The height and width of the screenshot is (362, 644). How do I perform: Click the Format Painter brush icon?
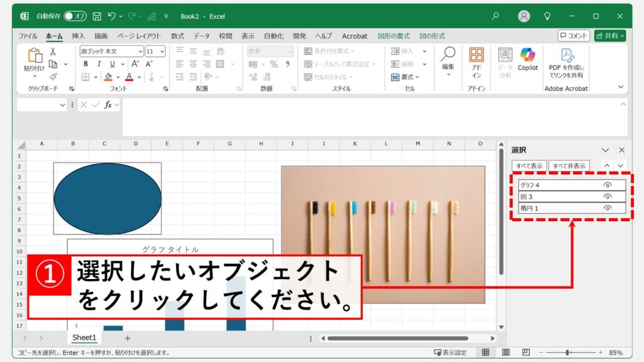[x=53, y=76]
